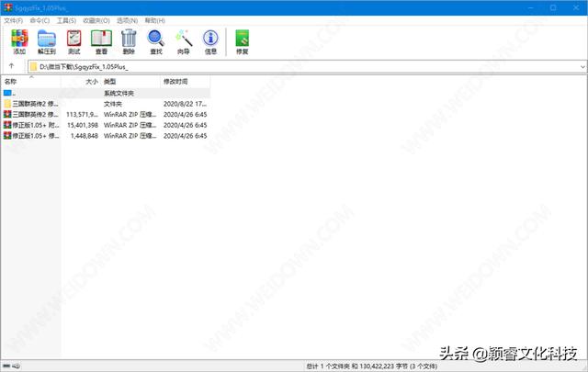Screen dimensions: 588x372
Task: Open the 帮助(H) help menu
Action: 155,20
